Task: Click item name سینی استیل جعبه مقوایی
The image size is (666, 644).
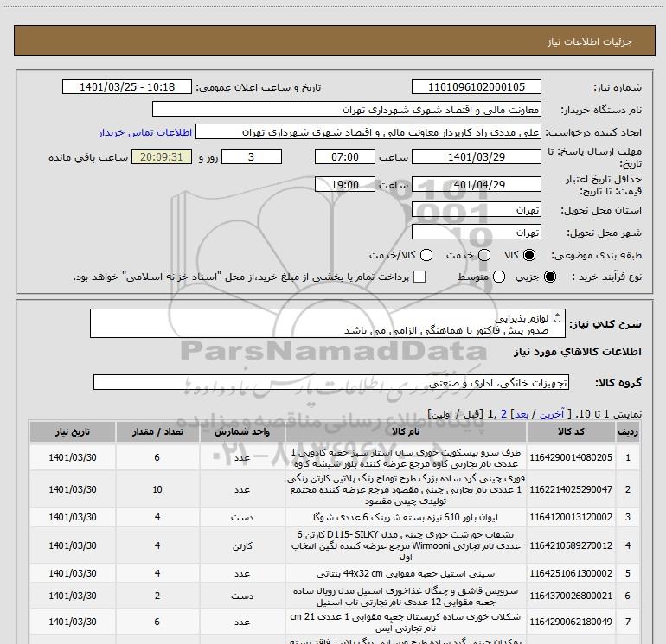Action: (406, 573)
